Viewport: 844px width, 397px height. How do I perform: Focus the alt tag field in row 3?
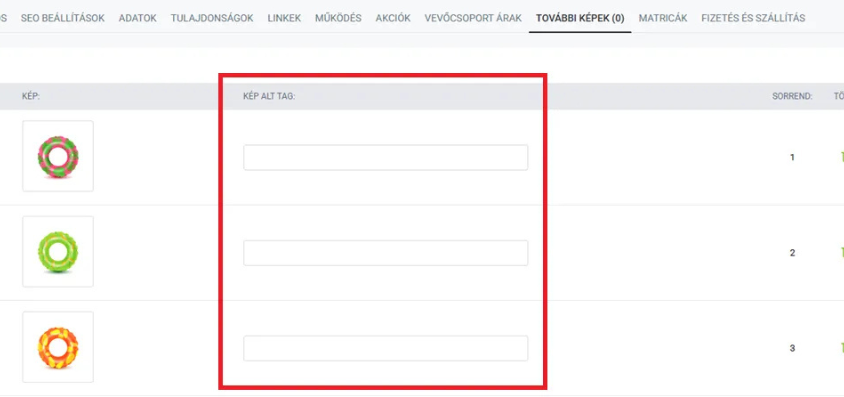pyautogui.click(x=385, y=348)
